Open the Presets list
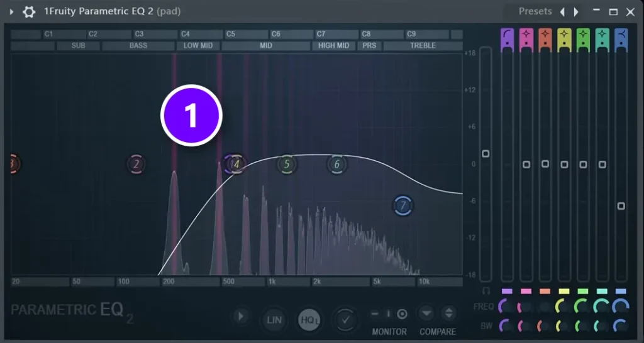This screenshot has width=644, height=343. pyautogui.click(x=535, y=11)
